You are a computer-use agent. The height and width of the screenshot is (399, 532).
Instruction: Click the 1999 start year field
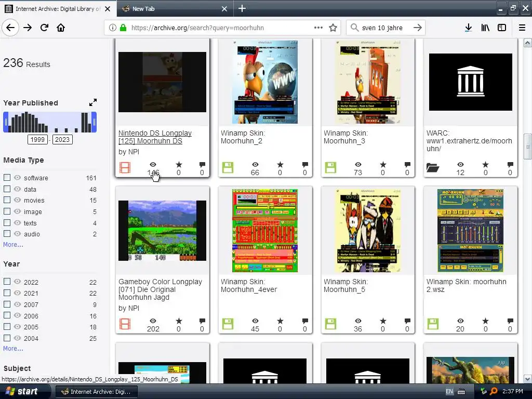pos(37,139)
